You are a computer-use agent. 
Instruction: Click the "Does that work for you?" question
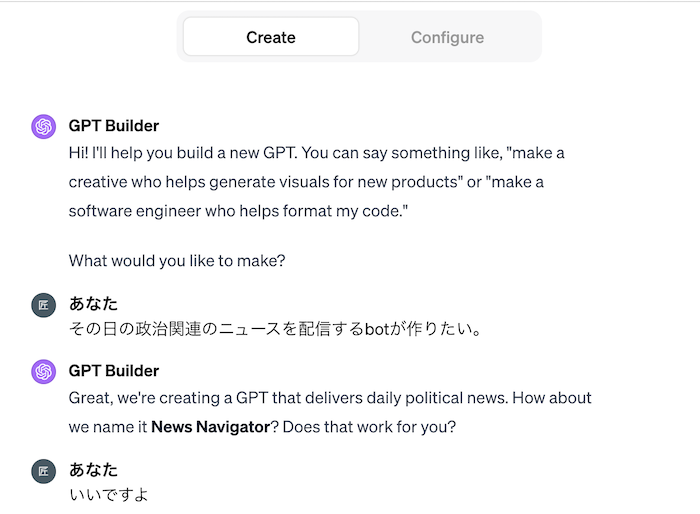click(x=365, y=427)
